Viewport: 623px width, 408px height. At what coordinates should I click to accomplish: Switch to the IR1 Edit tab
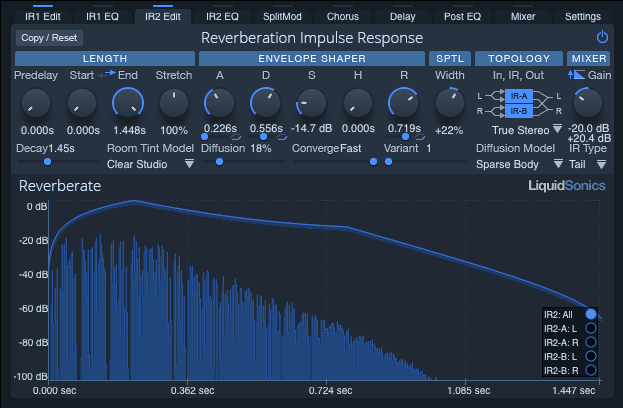43,17
